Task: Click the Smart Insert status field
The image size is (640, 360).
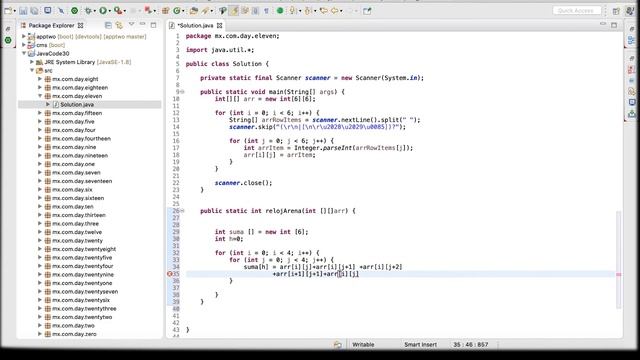Action: (420, 345)
